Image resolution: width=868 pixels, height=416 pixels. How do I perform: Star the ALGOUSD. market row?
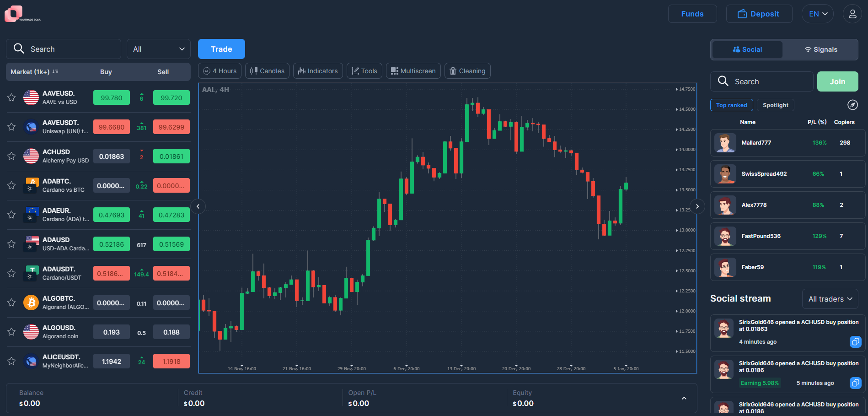point(11,332)
